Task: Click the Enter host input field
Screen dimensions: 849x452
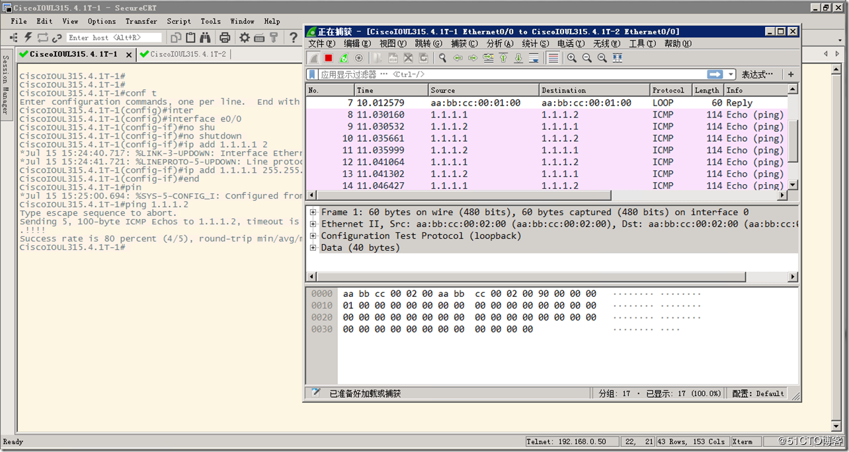Action: 114,37
